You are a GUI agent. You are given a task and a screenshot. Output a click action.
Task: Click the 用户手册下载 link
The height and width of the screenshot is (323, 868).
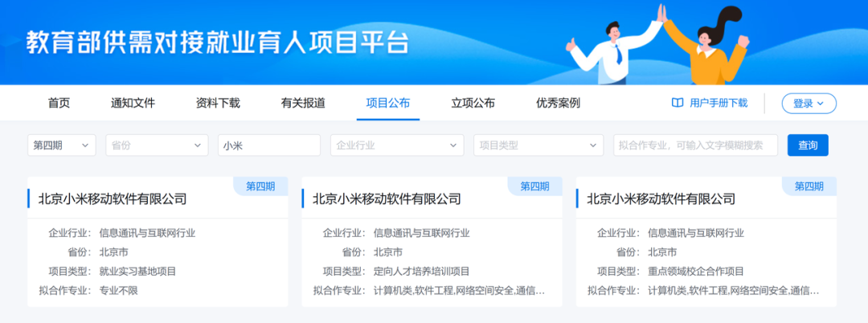click(x=719, y=103)
